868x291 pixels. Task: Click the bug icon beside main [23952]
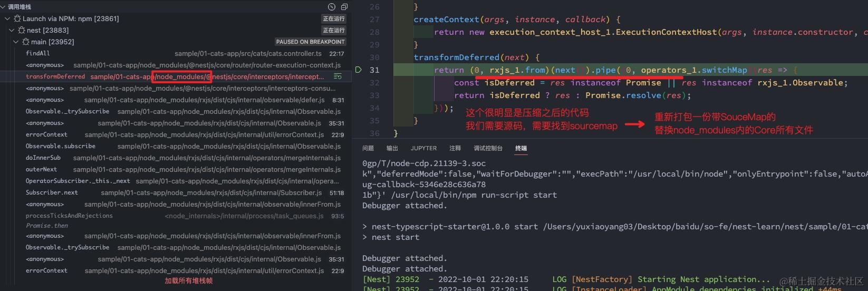coord(26,42)
